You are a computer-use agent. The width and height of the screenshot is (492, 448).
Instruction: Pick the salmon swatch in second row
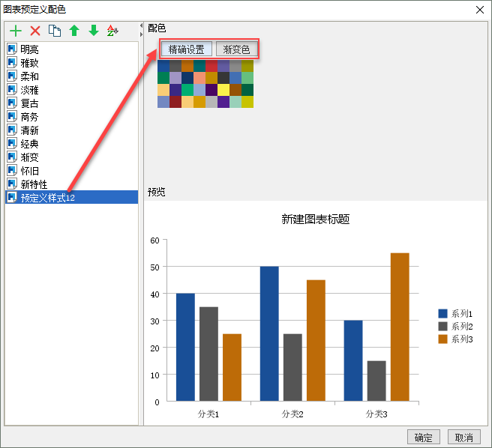pyautogui.click(x=199, y=78)
